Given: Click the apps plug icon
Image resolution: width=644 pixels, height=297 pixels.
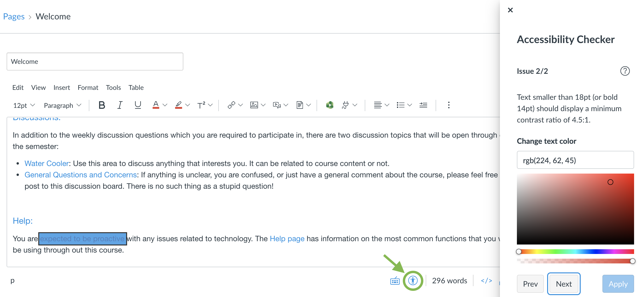Looking at the screenshot, I should coord(345,105).
